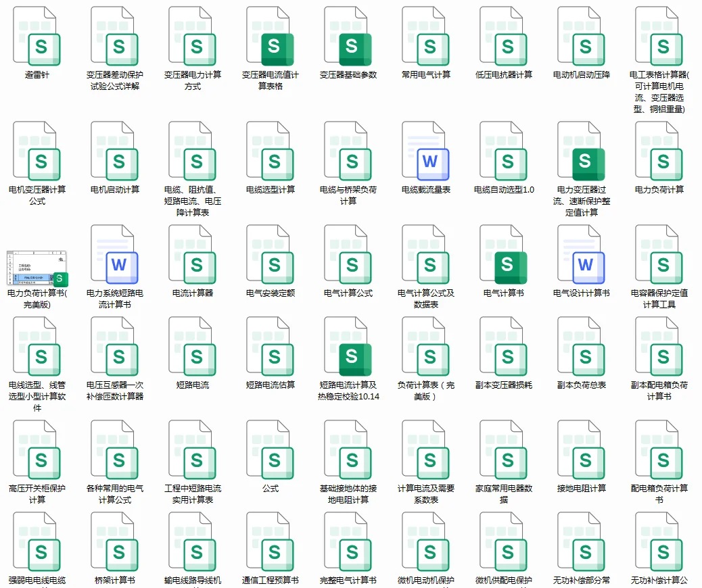Click the 电机变压器计算公式 file icon

[x=37, y=151]
